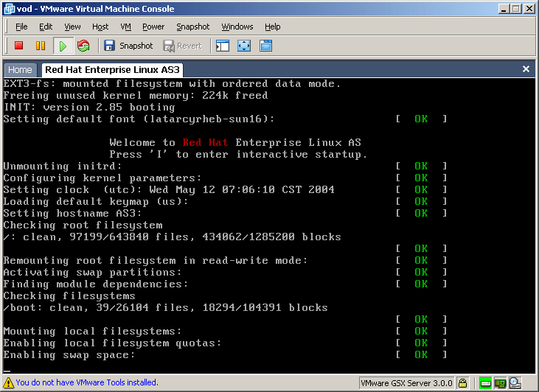
Task: Maximize the VMware console window
Action: (x=516, y=9)
